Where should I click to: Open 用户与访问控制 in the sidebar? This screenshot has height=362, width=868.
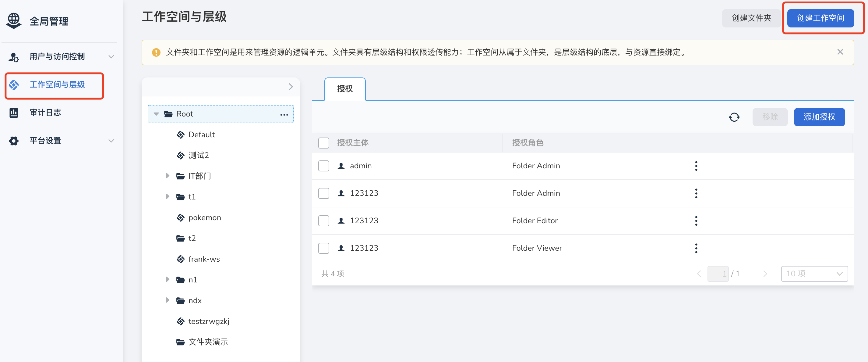(57, 57)
